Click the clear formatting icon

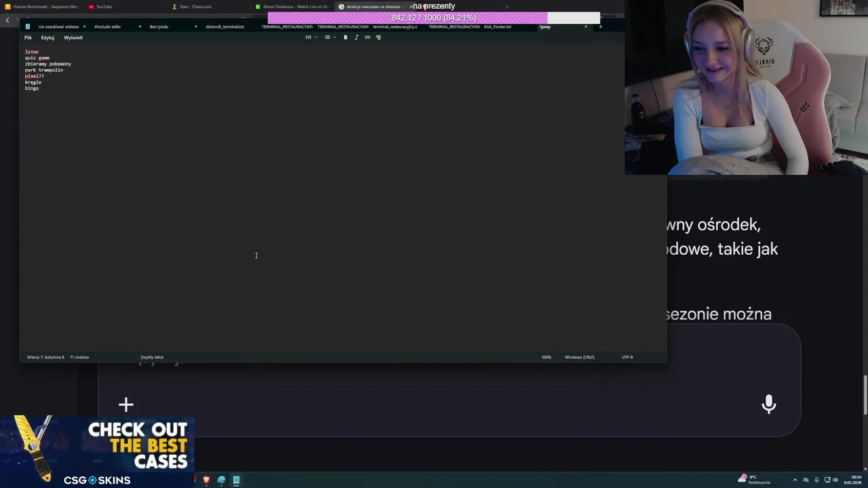tap(378, 37)
